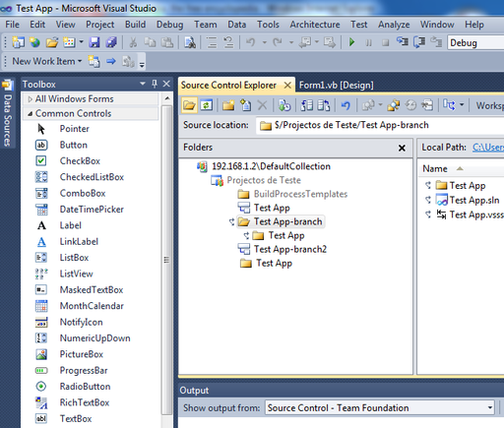Click the Save All icon
Image resolution: width=504 pixels, height=428 pixels.
point(111,42)
